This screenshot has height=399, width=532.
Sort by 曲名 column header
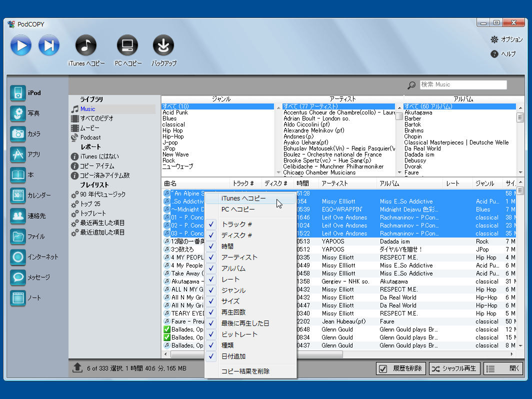(196, 183)
